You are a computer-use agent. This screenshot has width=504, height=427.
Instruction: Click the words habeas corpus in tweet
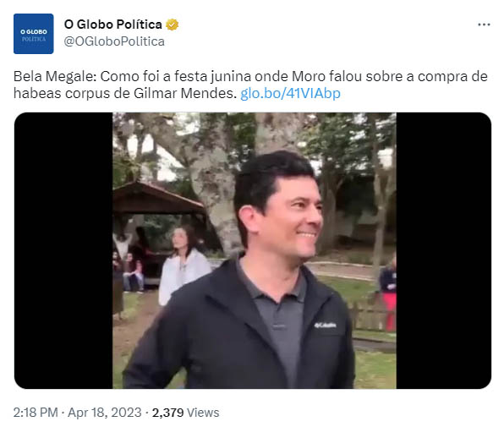click(x=62, y=94)
